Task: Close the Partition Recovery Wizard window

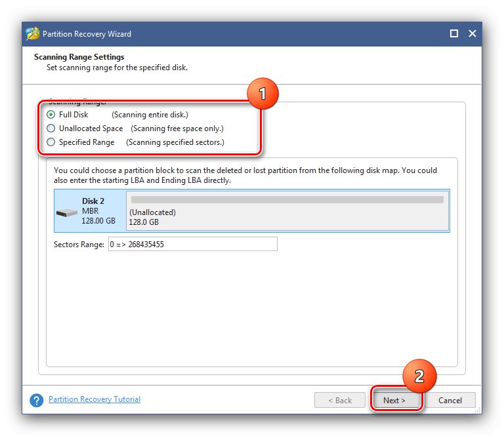Action: pos(472,33)
